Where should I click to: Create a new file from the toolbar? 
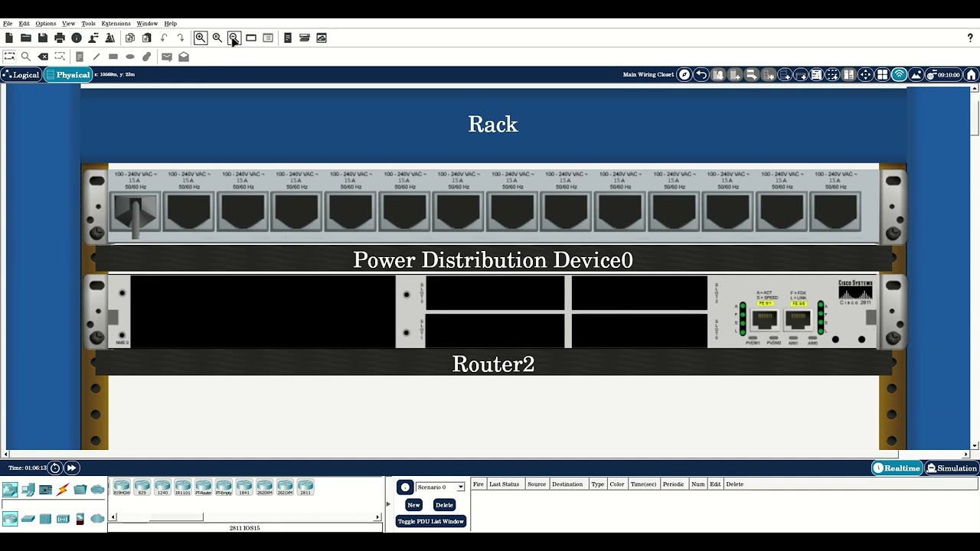[9, 37]
